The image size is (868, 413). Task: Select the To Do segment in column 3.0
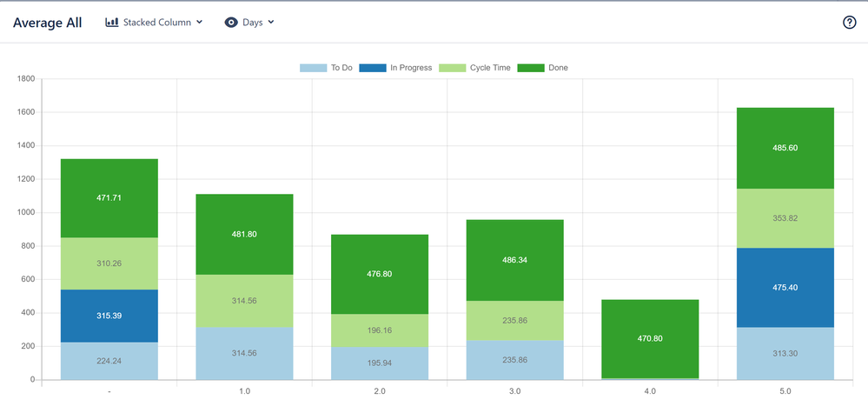click(x=515, y=360)
